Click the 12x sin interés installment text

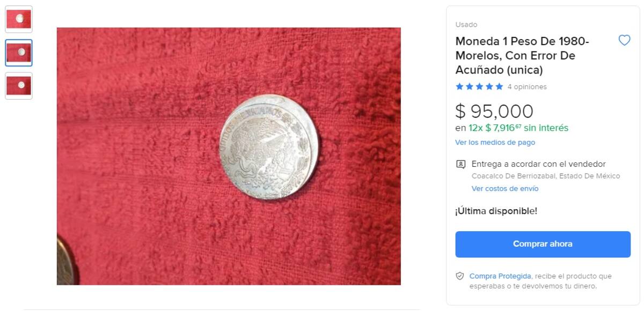(511, 128)
